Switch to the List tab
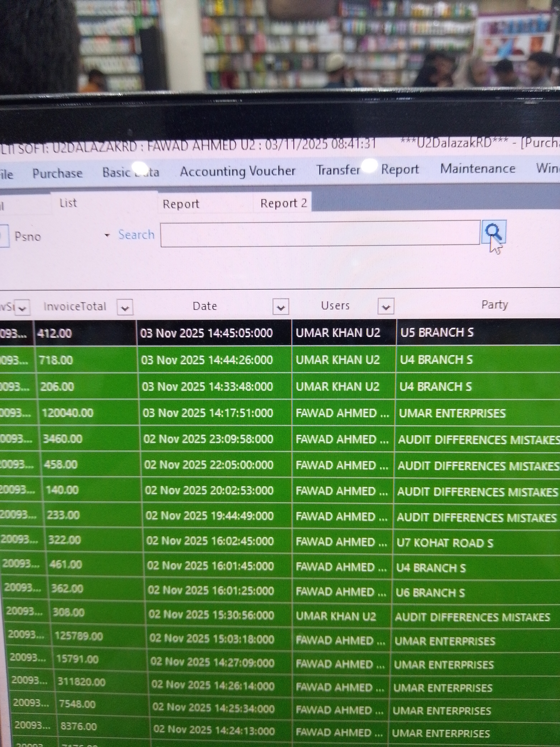The width and height of the screenshot is (560, 747). (68, 203)
